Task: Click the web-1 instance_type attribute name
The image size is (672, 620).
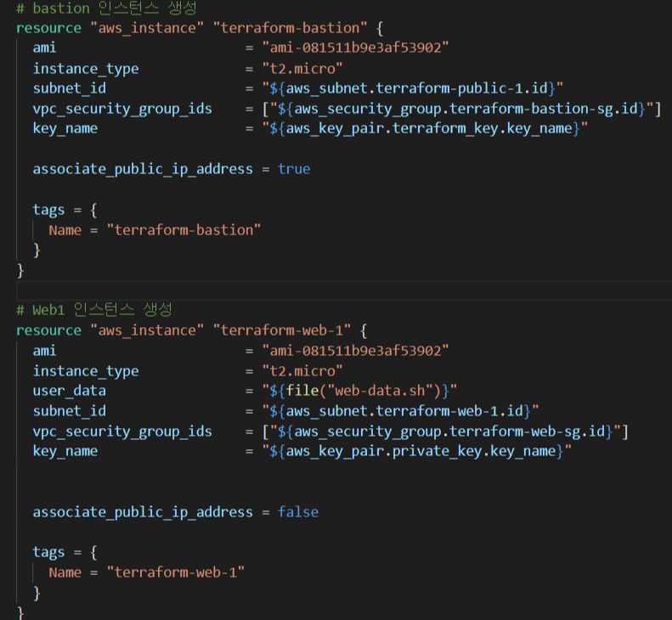Action: (x=86, y=371)
